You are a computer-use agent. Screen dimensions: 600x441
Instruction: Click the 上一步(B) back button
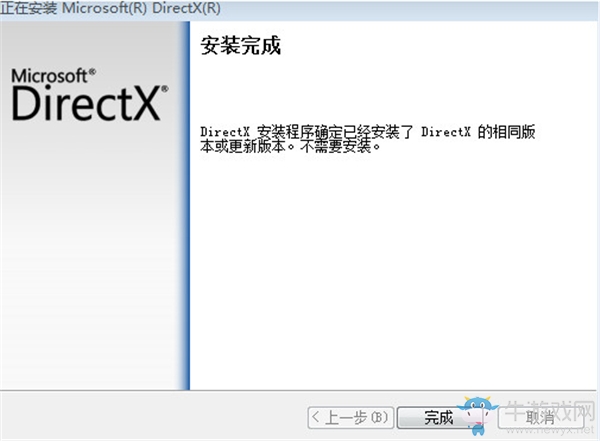(x=350, y=417)
